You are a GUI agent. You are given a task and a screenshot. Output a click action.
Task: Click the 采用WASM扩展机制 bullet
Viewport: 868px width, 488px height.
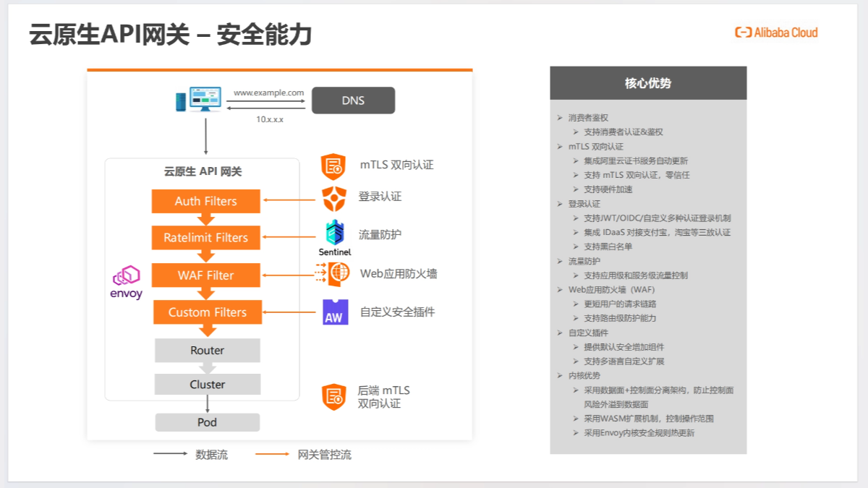pos(649,419)
